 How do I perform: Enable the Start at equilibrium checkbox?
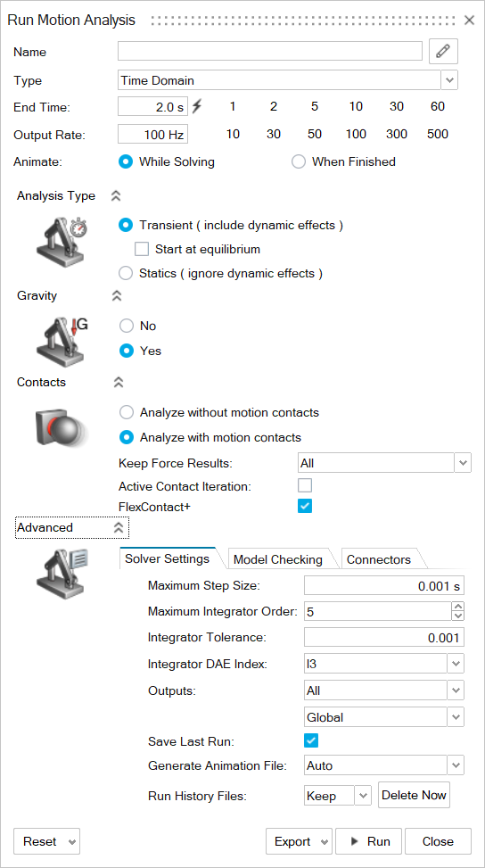pyautogui.click(x=142, y=249)
